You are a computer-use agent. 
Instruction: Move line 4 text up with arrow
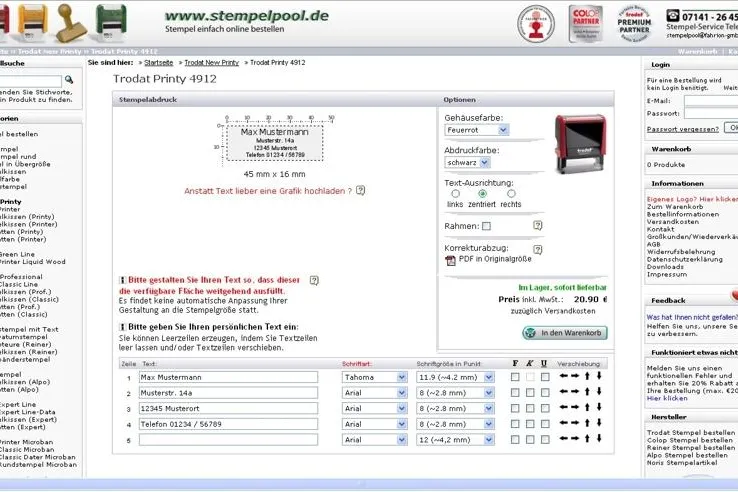pyautogui.click(x=587, y=423)
